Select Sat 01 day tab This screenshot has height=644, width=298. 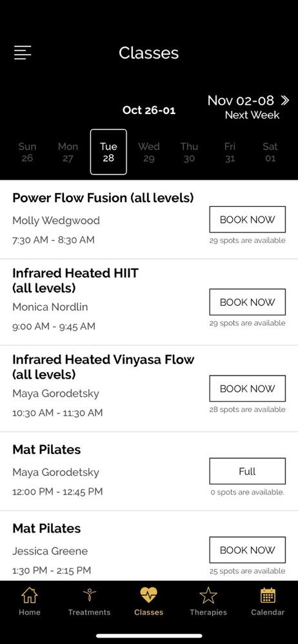[270, 152]
